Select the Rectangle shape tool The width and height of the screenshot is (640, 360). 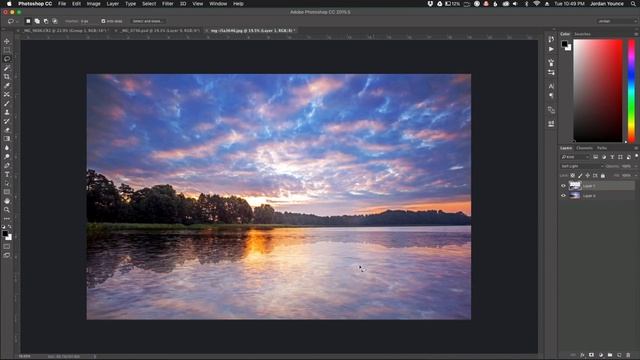click(x=7, y=192)
